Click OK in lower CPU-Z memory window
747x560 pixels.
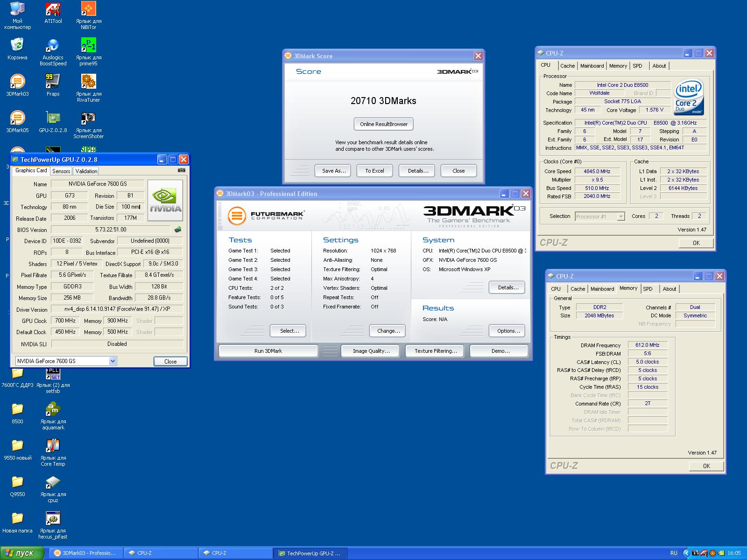click(706, 466)
